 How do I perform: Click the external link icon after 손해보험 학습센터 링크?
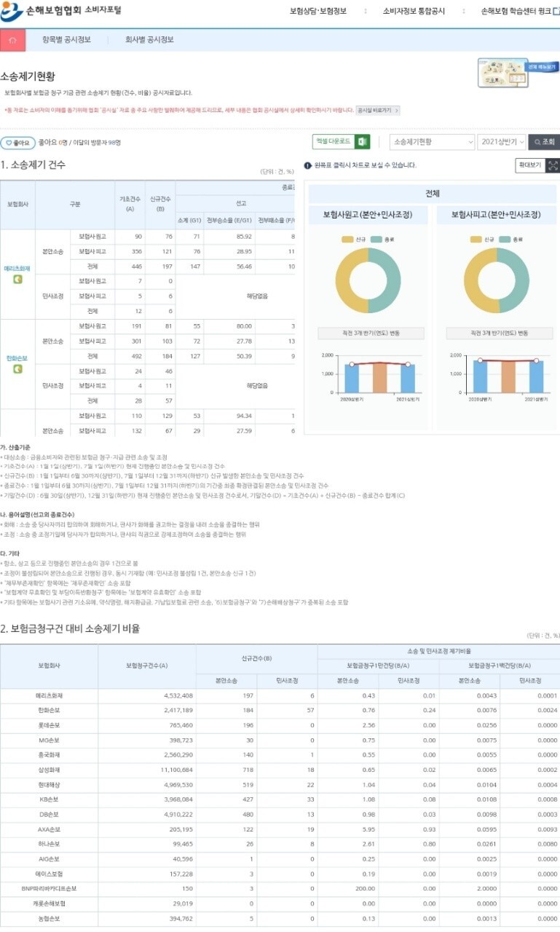[x=556, y=11]
